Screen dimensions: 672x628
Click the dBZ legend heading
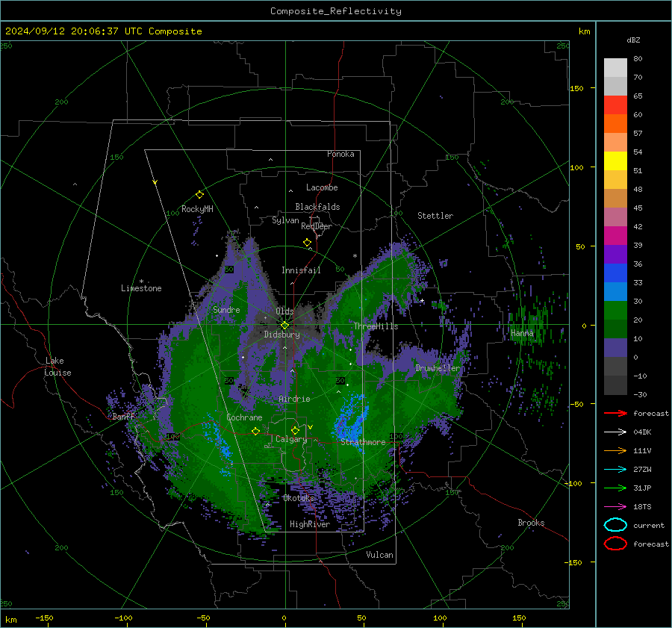pyautogui.click(x=633, y=40)
